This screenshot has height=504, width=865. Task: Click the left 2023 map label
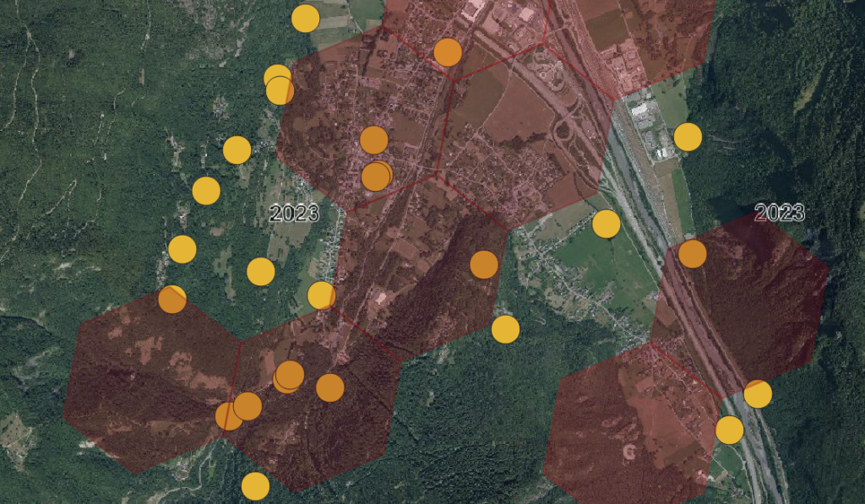point(294,213)
